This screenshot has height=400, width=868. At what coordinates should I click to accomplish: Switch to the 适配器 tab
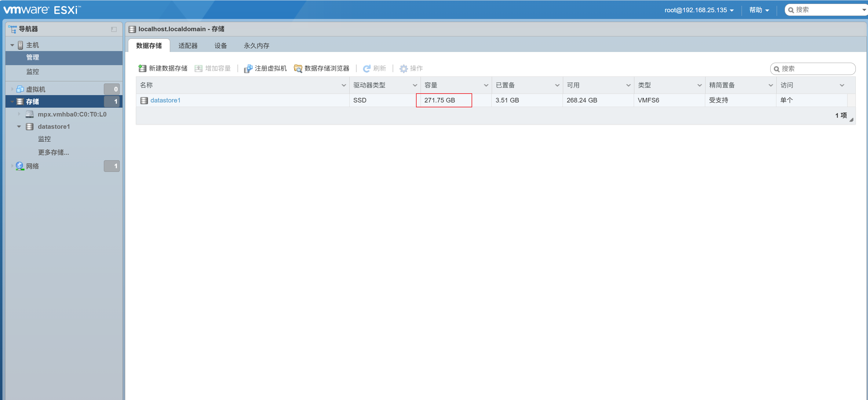pyautogui.click(x=188, y=46)
